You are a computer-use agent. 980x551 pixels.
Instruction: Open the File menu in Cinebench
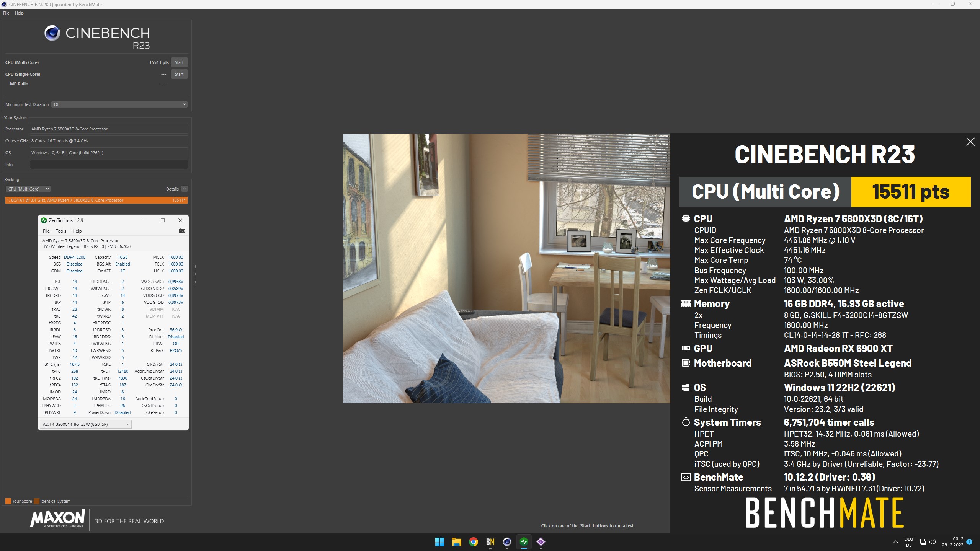(6, 13)
